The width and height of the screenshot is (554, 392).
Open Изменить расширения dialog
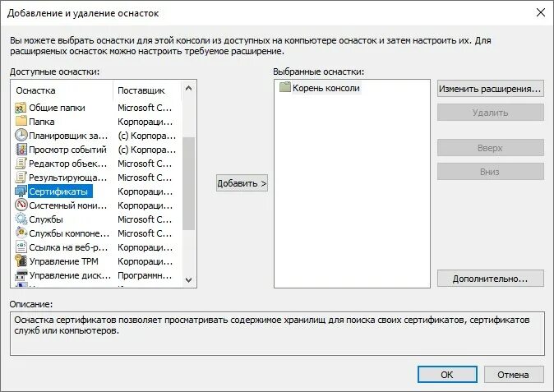click(x=490, y=89)
